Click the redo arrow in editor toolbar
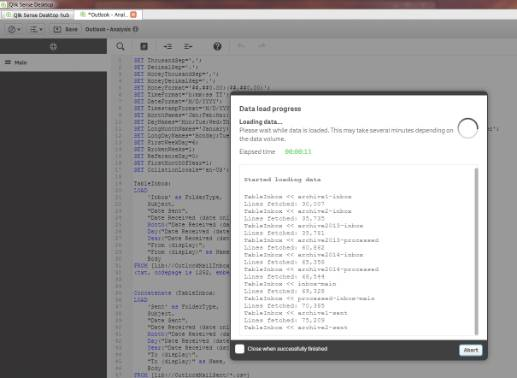 click(262, 46)
